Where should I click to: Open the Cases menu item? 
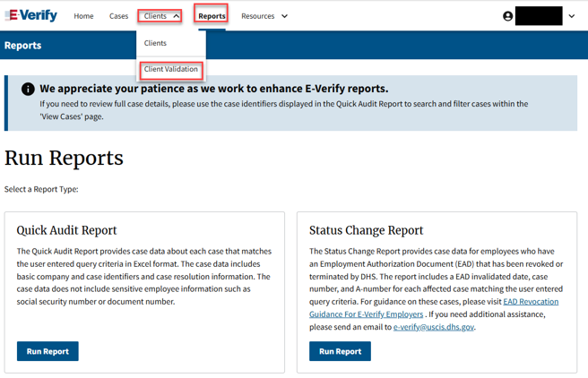pos(118,16)
